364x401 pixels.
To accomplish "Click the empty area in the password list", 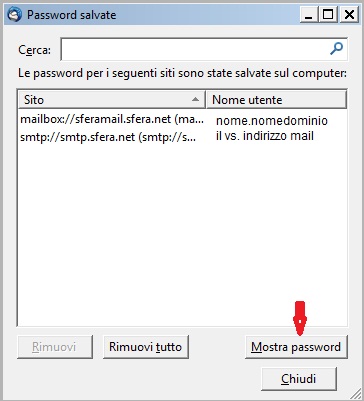I will pyautogui.click(x=182, y=233).
